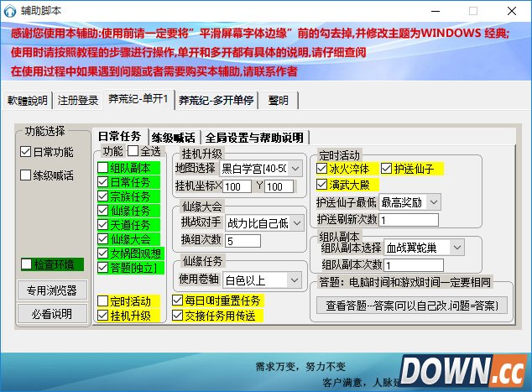Focus the 换组次数 input field
The image size is (532, 392).
click(243, 241)
